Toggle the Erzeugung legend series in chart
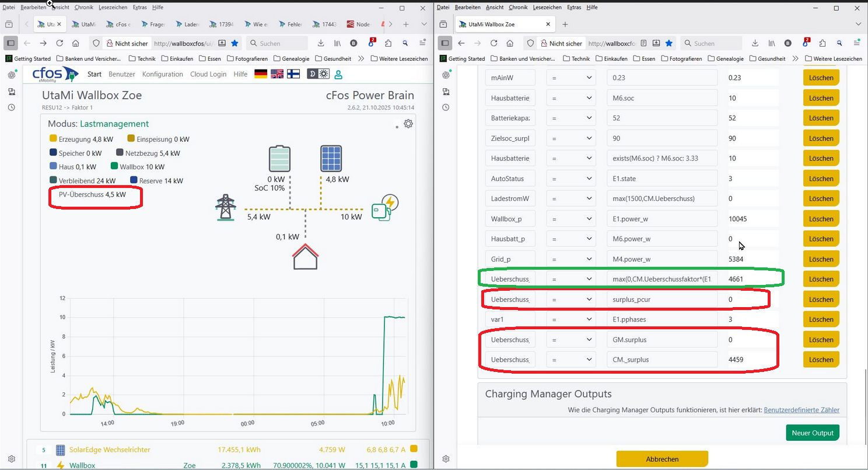 54,139
